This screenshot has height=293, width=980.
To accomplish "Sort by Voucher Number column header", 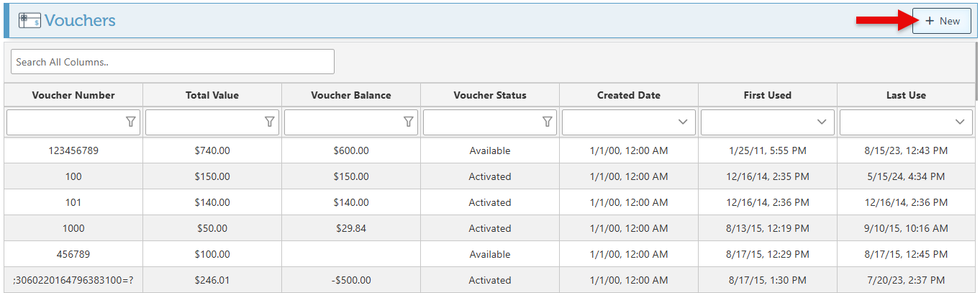I will pyautogui.click(x=73, y=95).
